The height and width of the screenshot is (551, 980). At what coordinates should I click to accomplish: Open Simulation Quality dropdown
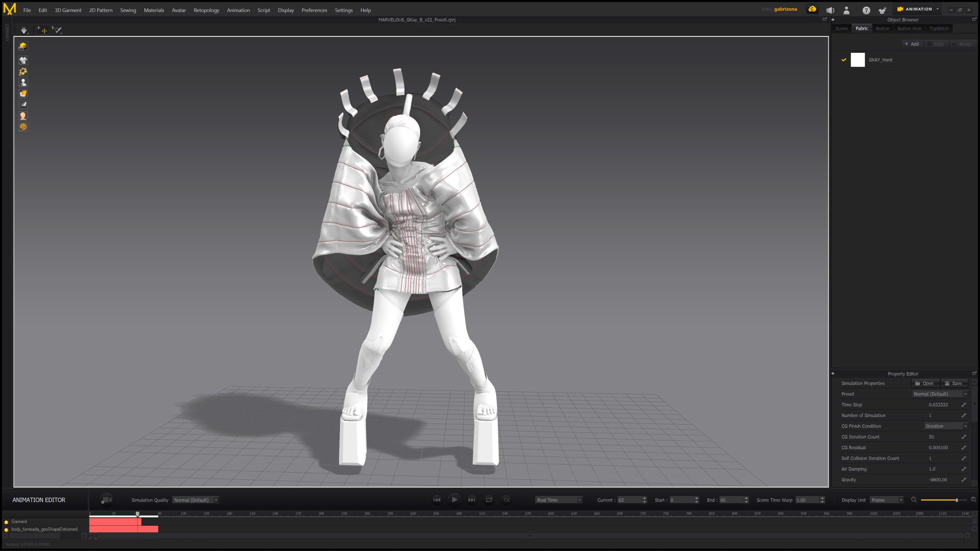(x=195, y=500)
